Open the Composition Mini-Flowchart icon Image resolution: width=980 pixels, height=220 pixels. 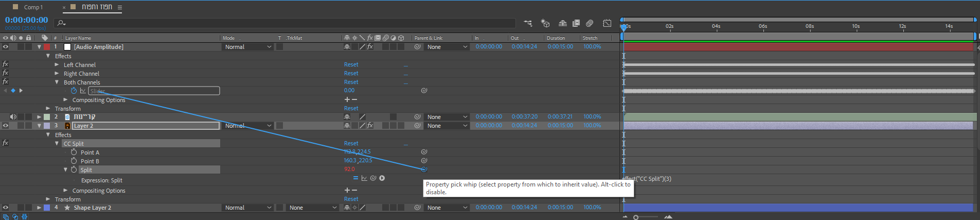pyautogui.click(x=528, y=23)
